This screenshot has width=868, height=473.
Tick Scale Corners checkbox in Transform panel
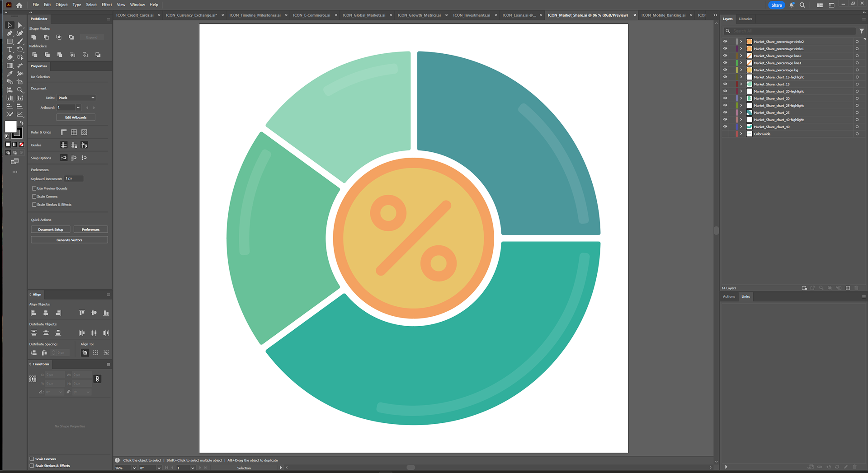32,459
